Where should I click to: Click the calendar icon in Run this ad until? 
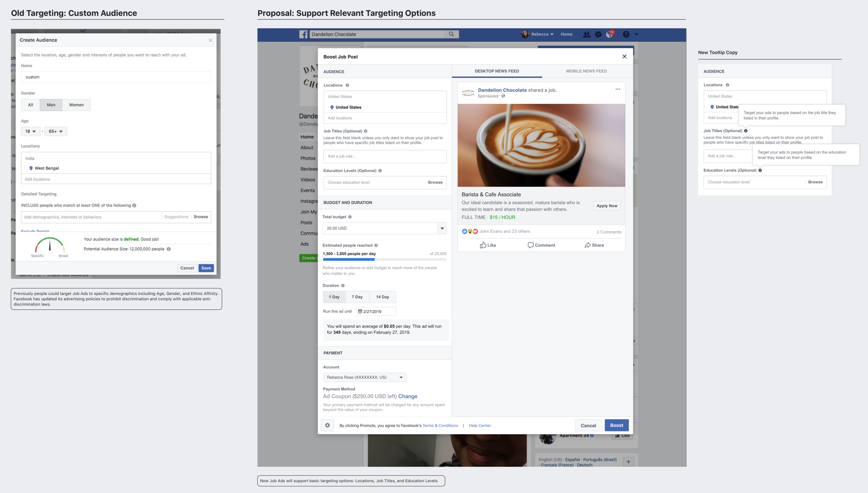tap(360, 311)
